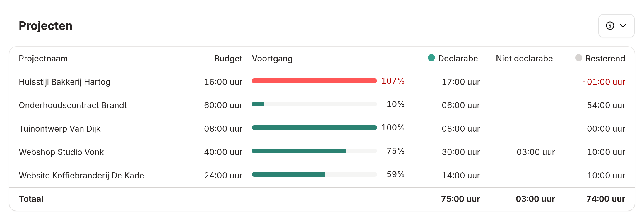Click the red 107% progress bar
The width and height of the screenshot is (644, 220).
point(314,81)
